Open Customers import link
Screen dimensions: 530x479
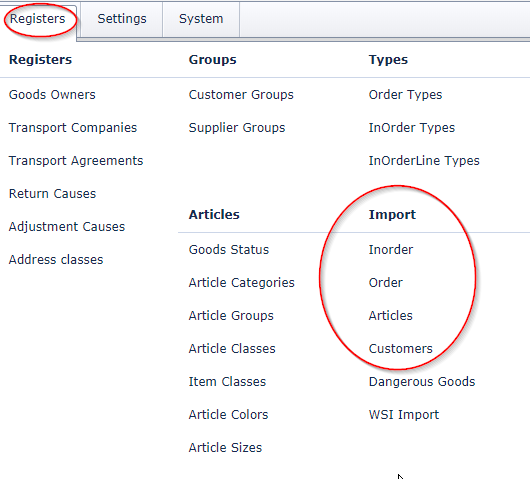[x=401, y=349]
